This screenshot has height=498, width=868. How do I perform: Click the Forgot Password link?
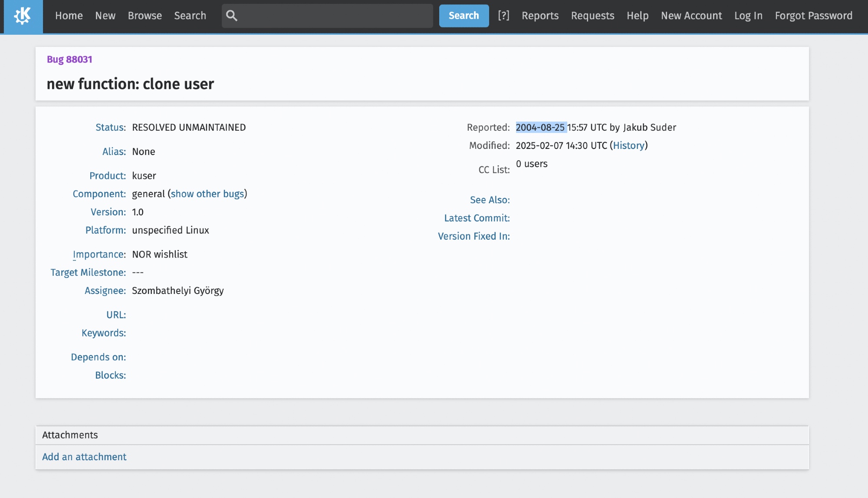(x=813, y=16)
